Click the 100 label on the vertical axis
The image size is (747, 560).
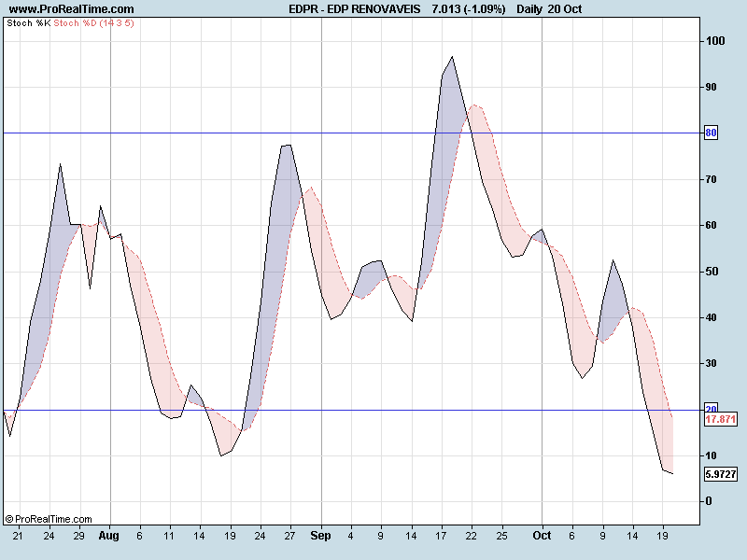715,41
